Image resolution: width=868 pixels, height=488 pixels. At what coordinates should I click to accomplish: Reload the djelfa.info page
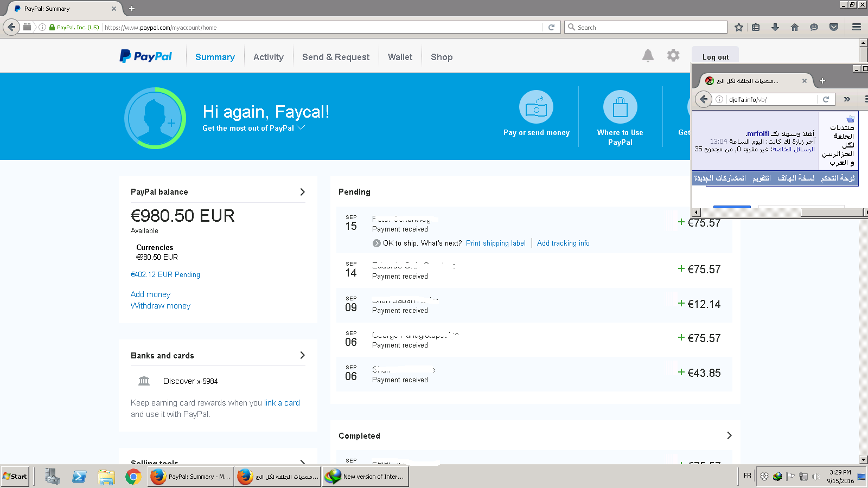(x=826, y=99)
